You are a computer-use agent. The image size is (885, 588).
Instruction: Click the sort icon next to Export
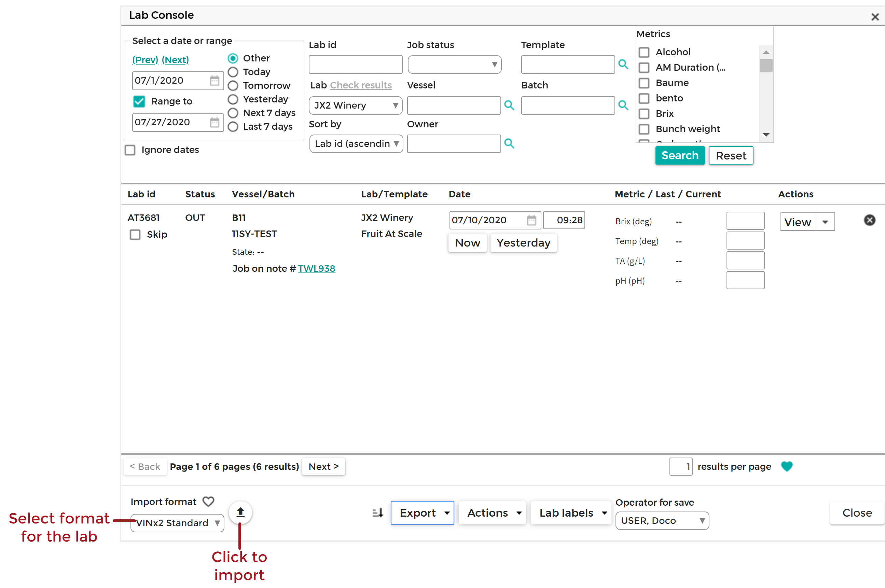(378, 513)
